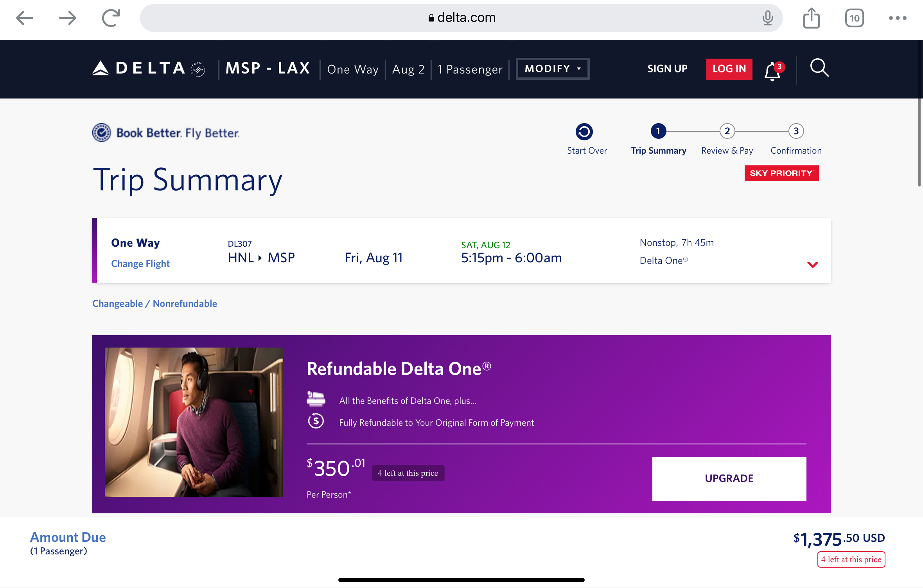The width and height of the screenshot is (923, 588).
Task: Click the dollar refund icon
Action: click(x=316, y=421)
